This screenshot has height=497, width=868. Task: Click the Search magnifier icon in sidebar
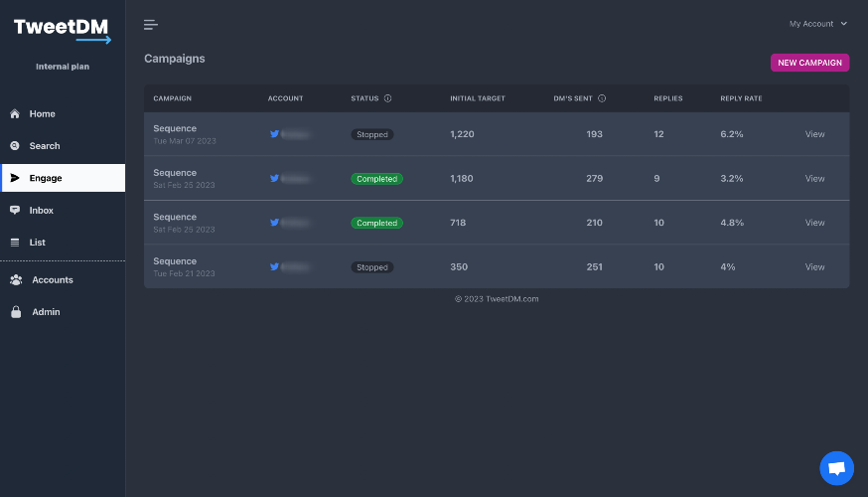coord(15,146)
